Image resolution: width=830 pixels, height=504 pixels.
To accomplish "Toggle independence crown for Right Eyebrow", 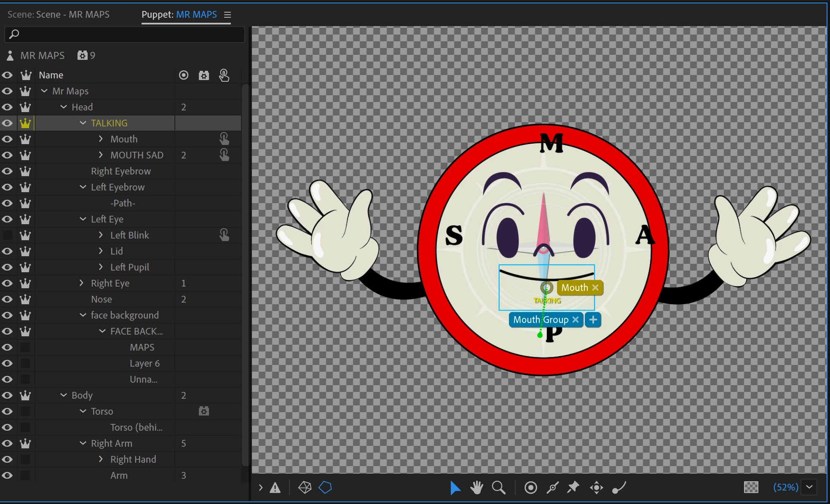I will (25, 171).
